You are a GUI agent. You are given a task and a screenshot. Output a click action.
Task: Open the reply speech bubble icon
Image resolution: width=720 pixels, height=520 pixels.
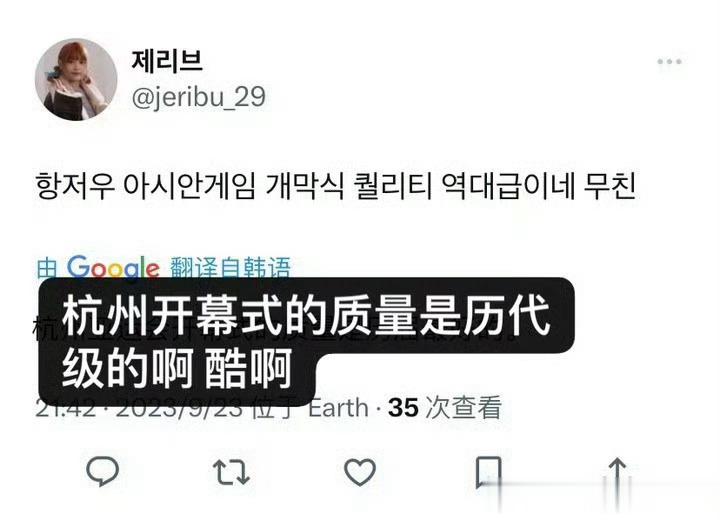[x=102, y=471]
